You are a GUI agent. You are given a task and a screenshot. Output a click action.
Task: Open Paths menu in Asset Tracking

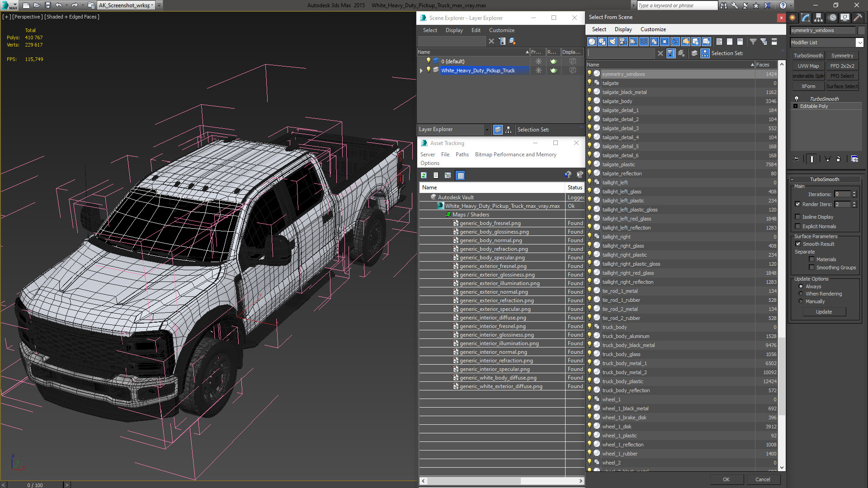click(462, 155)
